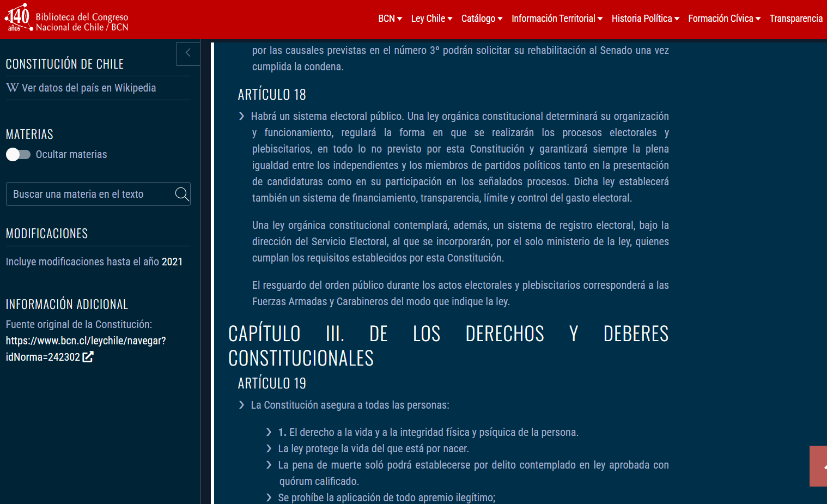Click the ARTÍCULO 19 heading

[272, 384]
